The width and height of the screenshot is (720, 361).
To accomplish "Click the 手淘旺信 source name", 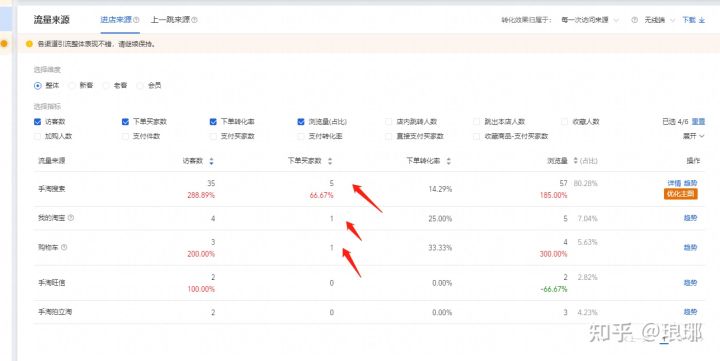I will pos(51,283).
